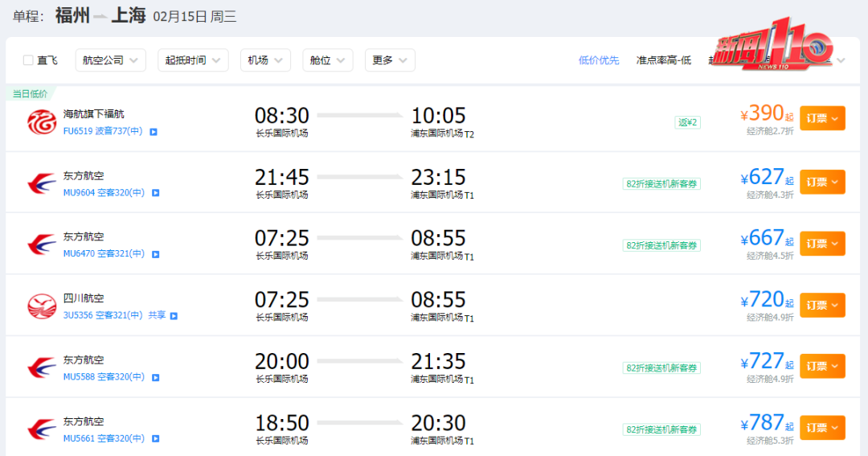Click 浦东国际机场T2 arrival airport text
868x456 pixels.
point(442,134)
